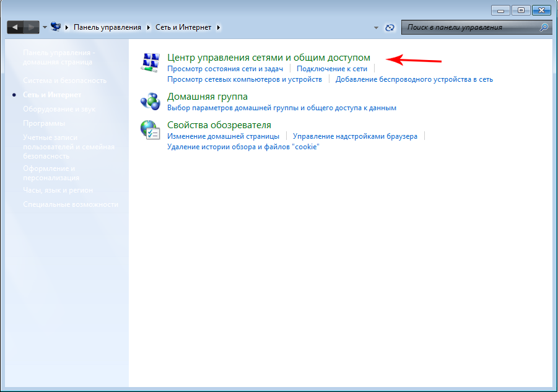
Task: Open 'Подключение к сети' link
Action: 331,69
